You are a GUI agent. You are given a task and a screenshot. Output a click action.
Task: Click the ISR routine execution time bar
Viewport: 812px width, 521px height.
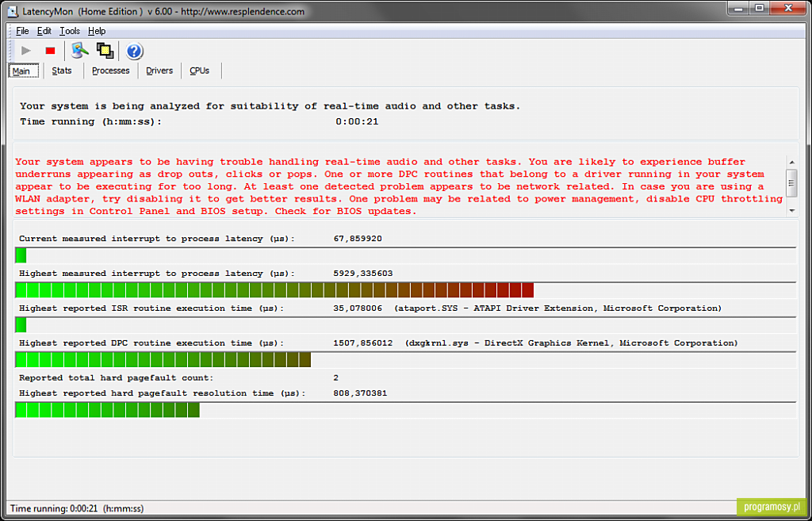click(405, 324)
